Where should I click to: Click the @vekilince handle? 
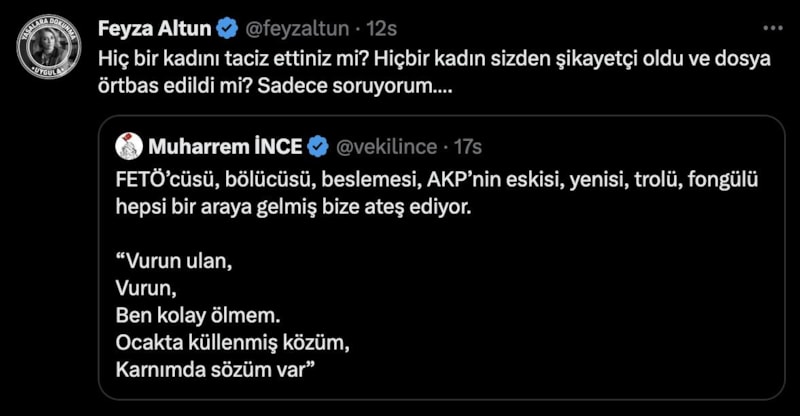385,147
